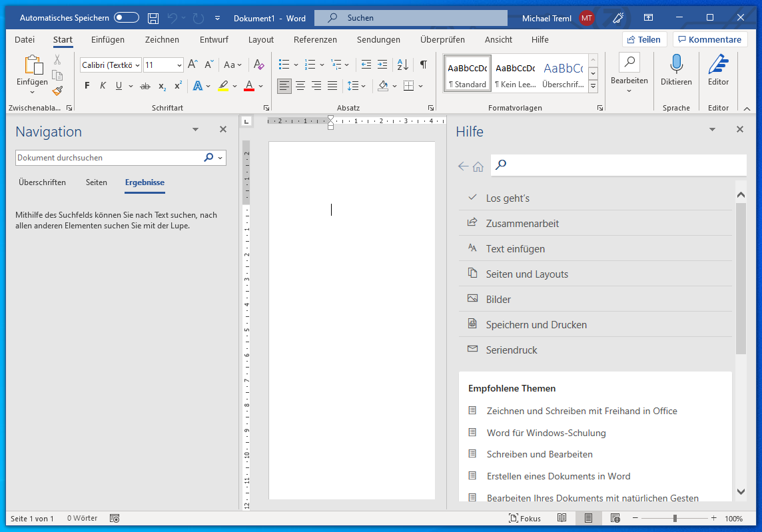The width and height of the screenshot is (762, 532).
Task: Decrease paragraph indent
Action: click(x=366, y=64)
